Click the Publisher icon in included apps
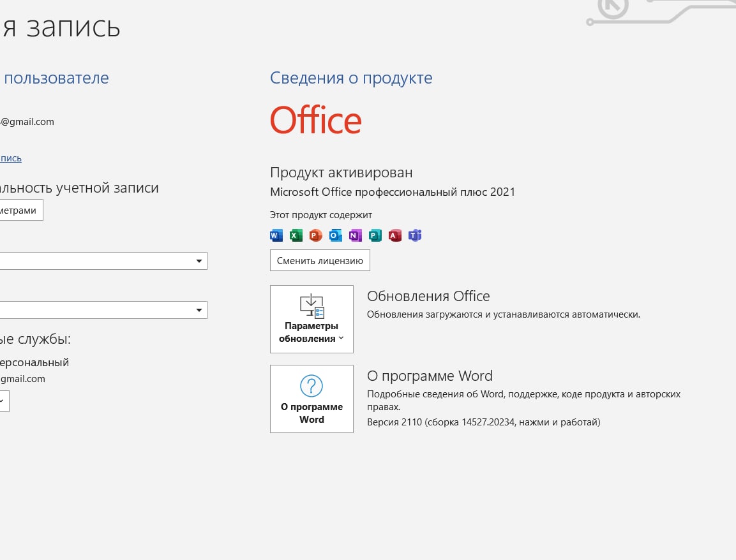The width and height of the screenshot is (736, 560). [x=375, y=235]
